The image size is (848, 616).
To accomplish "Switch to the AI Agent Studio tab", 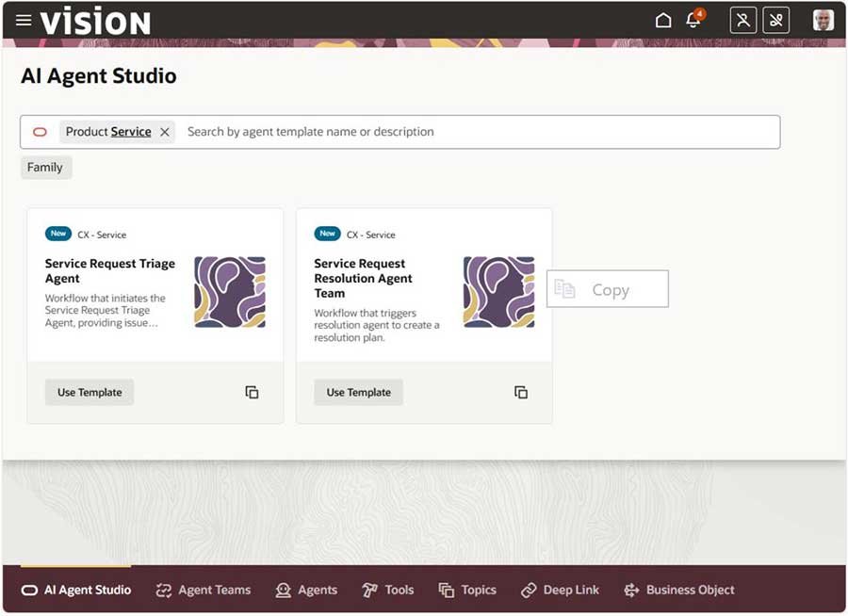I will point(76,590).
